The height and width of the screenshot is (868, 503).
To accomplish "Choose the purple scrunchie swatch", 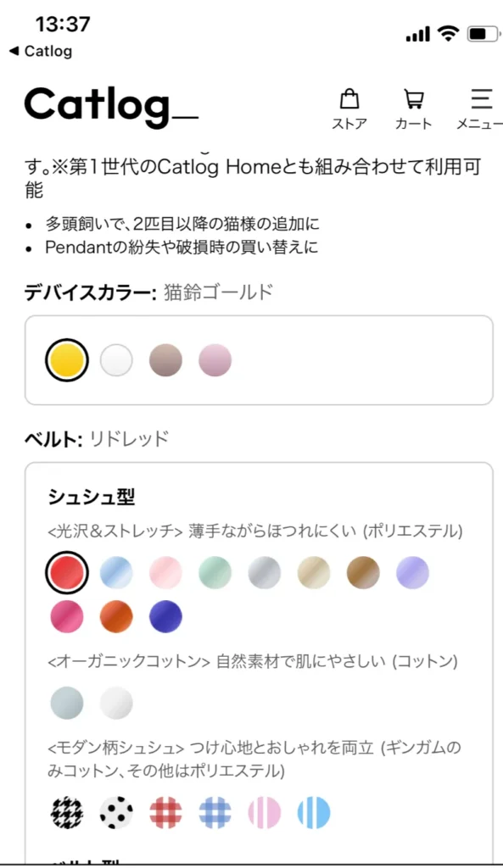I will click(411, 571).
